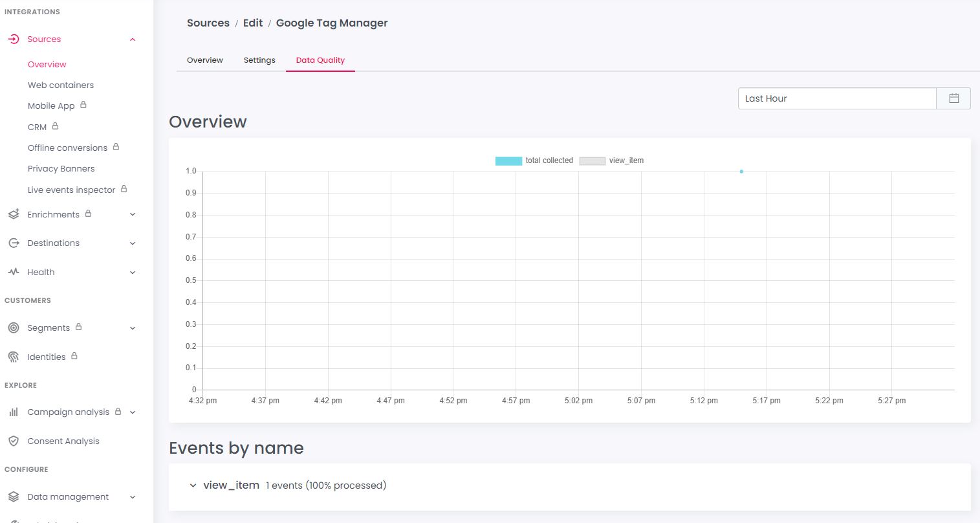Viewport: 980px width, 523px height.
Task: Click the Campaign analysis bar chart icon
Action: click(14, 412)
